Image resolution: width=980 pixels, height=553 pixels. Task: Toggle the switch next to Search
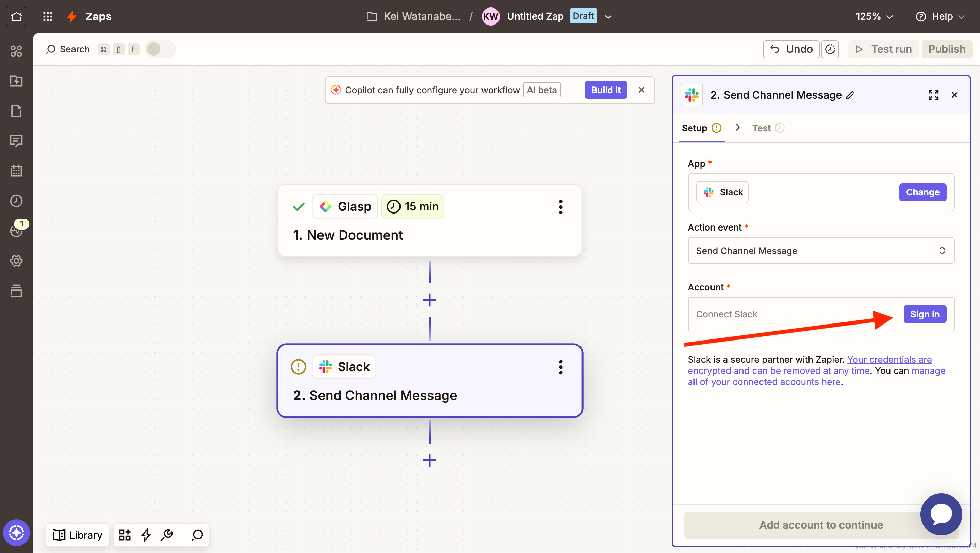160,49
